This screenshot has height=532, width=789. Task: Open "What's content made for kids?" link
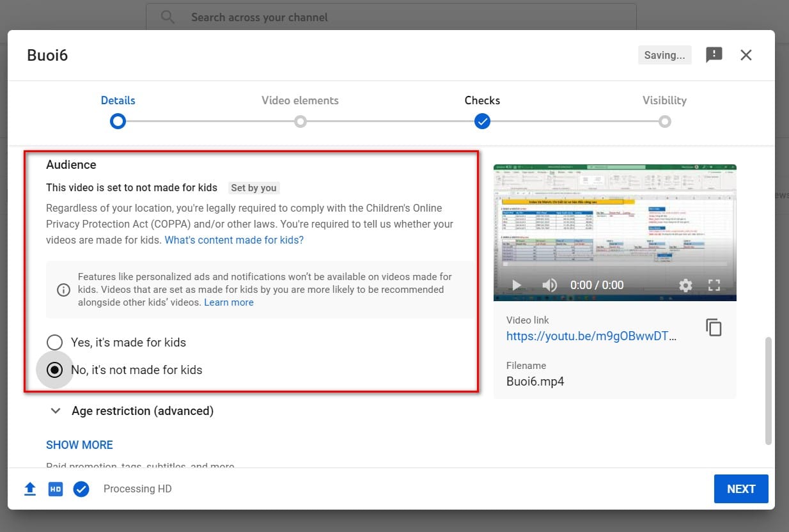pos(234,240)
